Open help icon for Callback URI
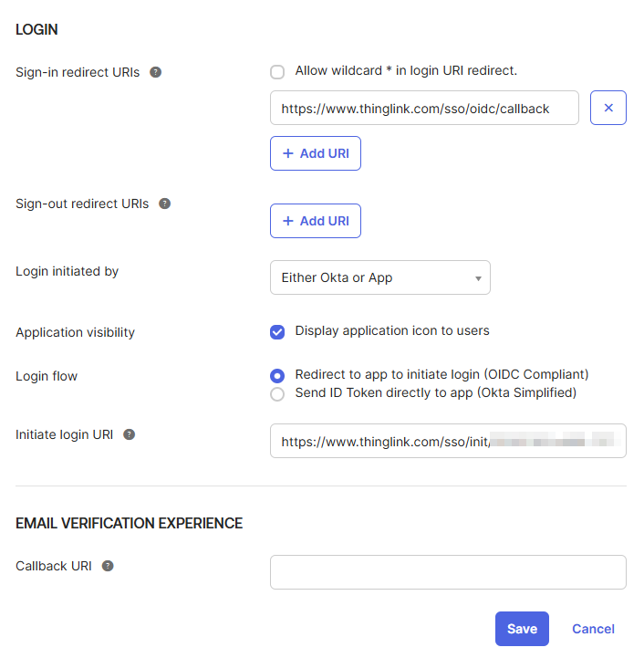Image resolution: width=644 pixels, height=658 pixels. coord(108,566)
